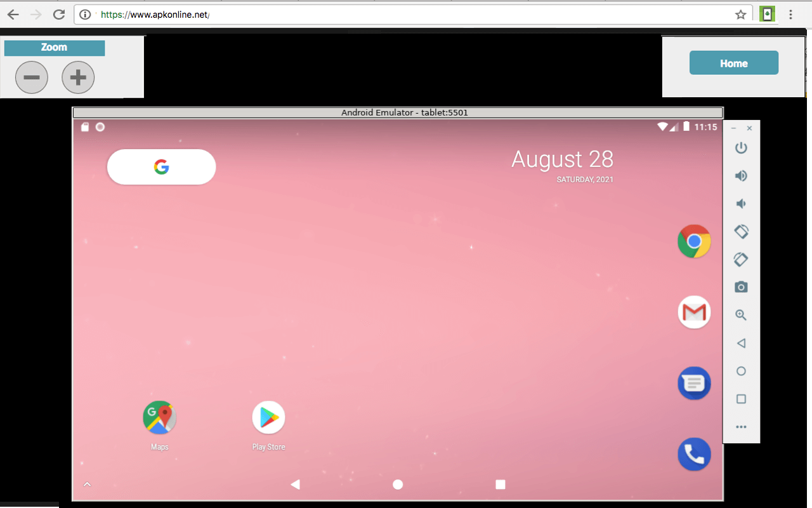Rotate the emulator screen right
812x508 pixels.
coord(741,259)
